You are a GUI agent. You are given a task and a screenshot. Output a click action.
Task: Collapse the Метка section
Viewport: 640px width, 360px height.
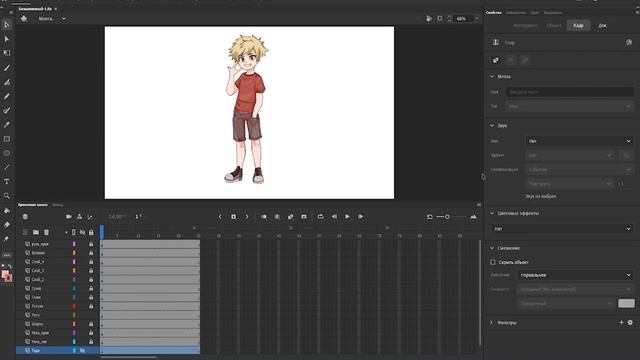(492, 77)
